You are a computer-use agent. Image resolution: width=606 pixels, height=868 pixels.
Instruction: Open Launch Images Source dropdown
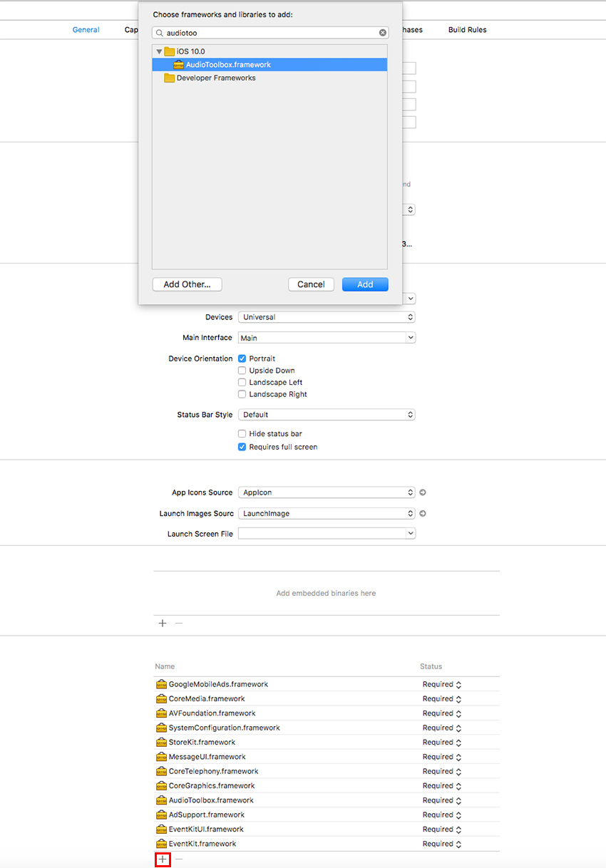327,513
